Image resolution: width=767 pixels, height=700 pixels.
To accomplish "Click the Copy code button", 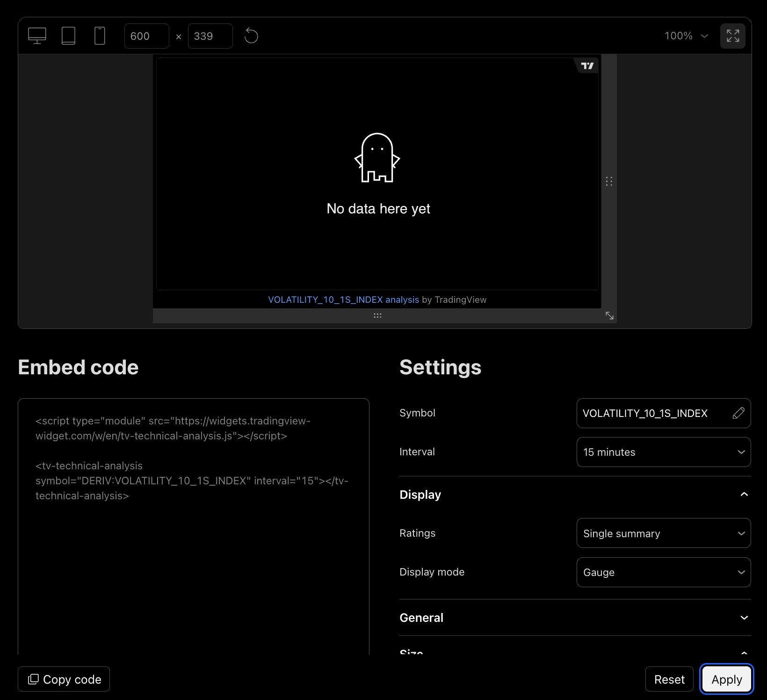I will point(64,679).
